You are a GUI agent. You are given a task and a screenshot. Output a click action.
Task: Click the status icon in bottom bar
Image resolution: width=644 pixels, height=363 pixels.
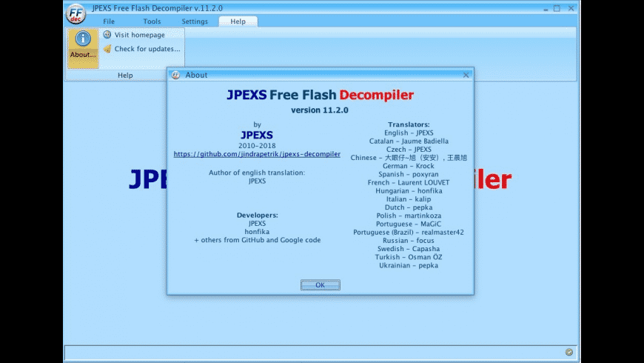pos(568,352)
